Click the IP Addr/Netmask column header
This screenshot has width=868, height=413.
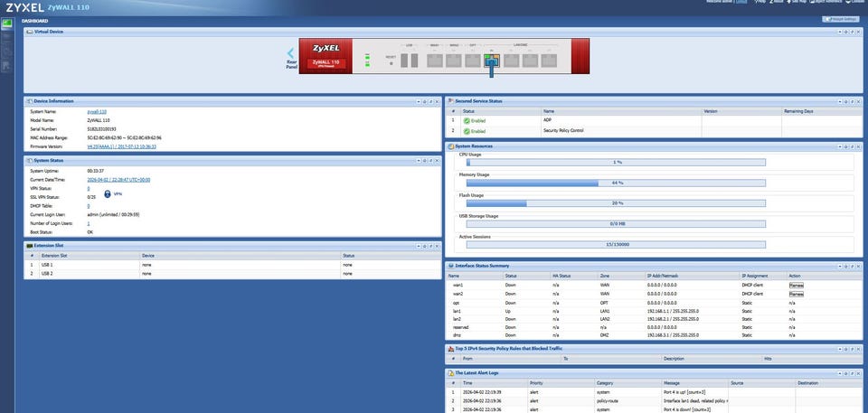pos(692,275)
